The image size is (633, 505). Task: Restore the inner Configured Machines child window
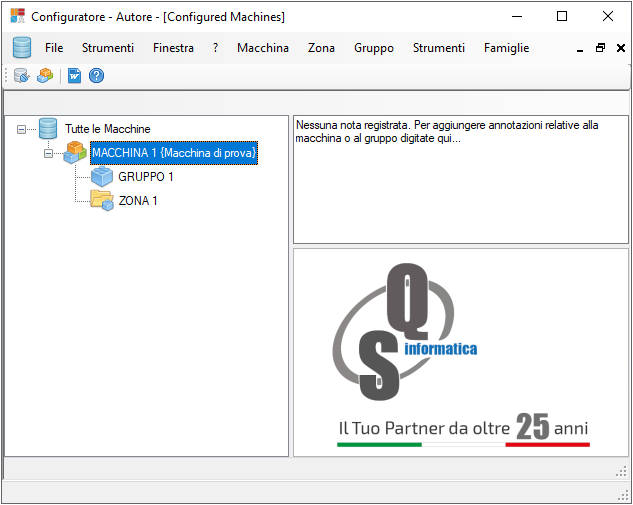click(600, 48)
